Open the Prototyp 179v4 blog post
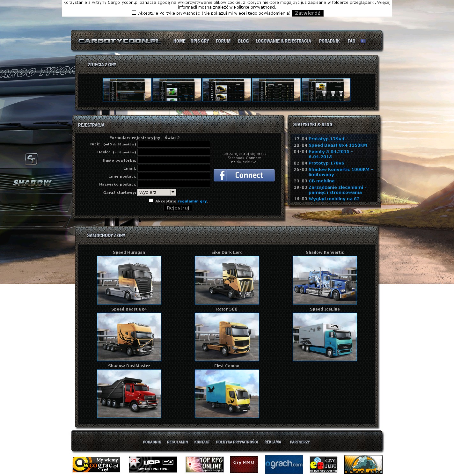454x476 pixels. pos(326,139)
